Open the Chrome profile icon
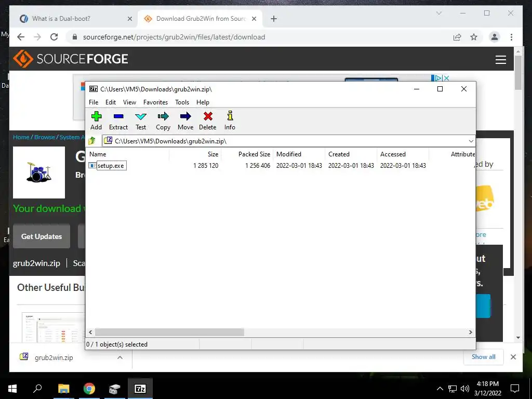532x399 pixels. coord(495,37)
